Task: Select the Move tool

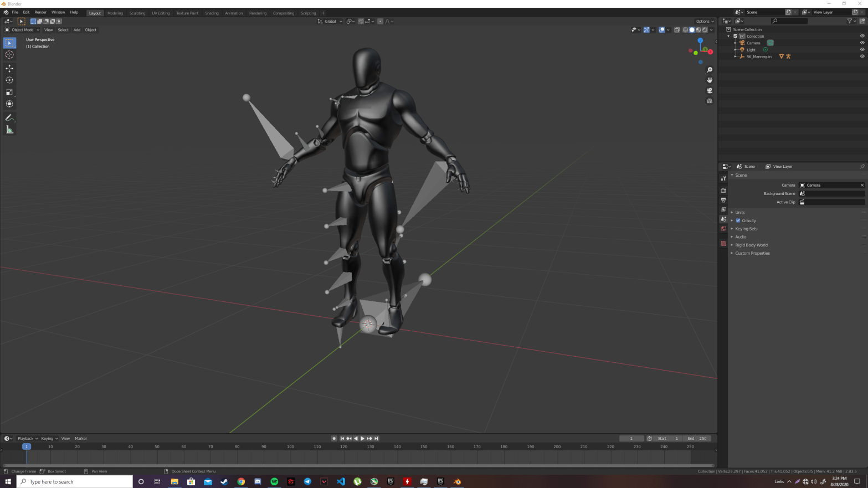Action: (9, 68)
